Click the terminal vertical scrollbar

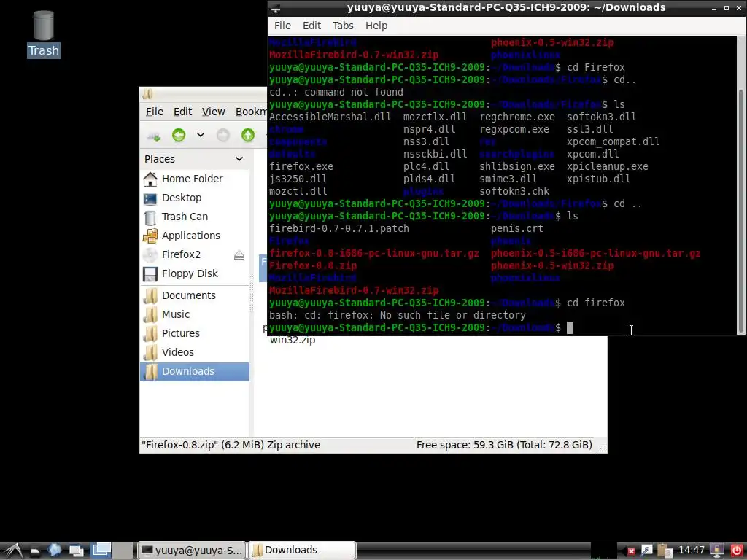click(x=740, y=211)
